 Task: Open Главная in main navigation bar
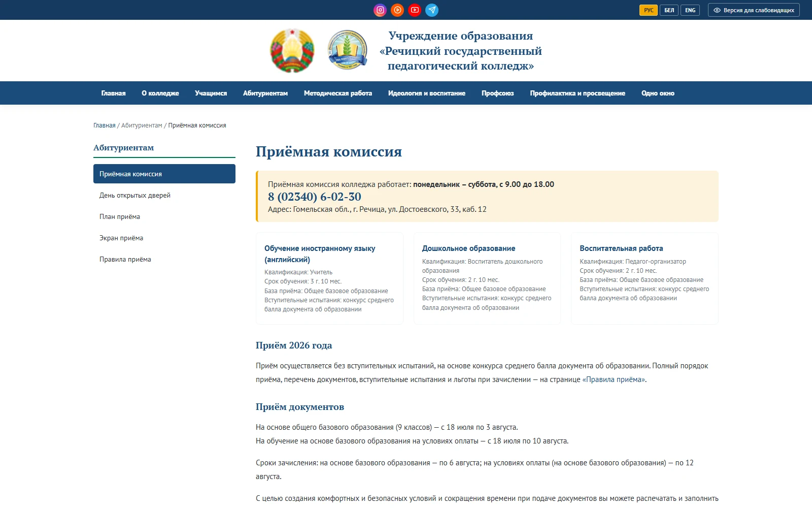click(113, 93)
